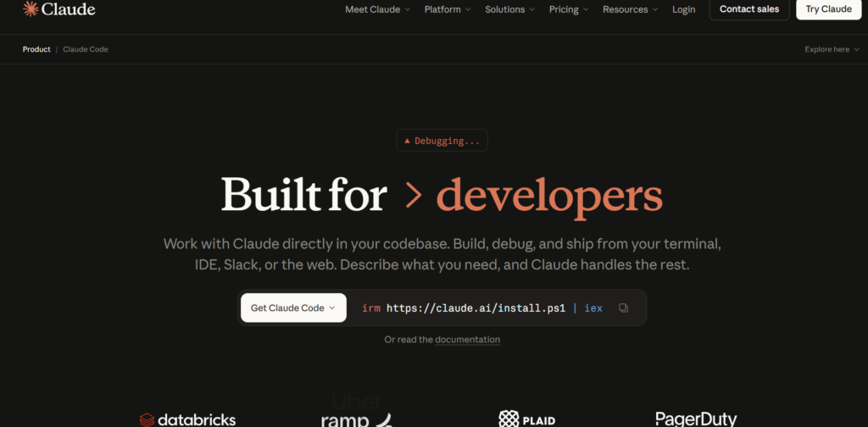Click the orange Debugging status badge

point(442,141)
